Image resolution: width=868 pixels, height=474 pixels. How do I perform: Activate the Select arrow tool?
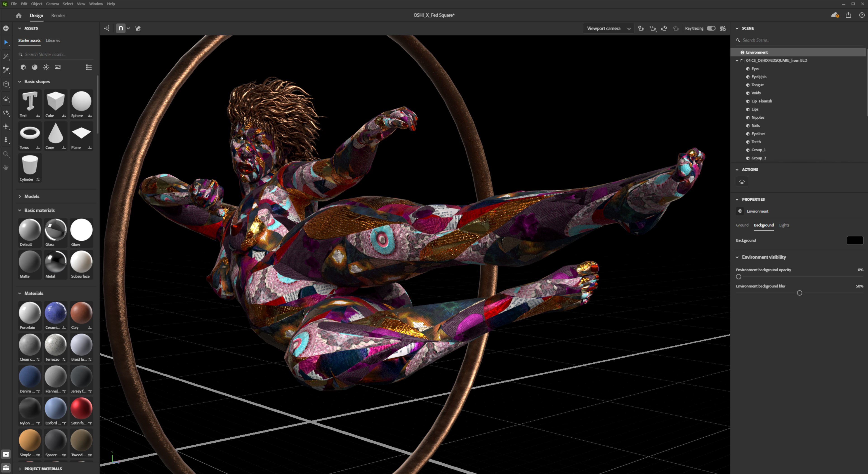[x=6, y=42]
